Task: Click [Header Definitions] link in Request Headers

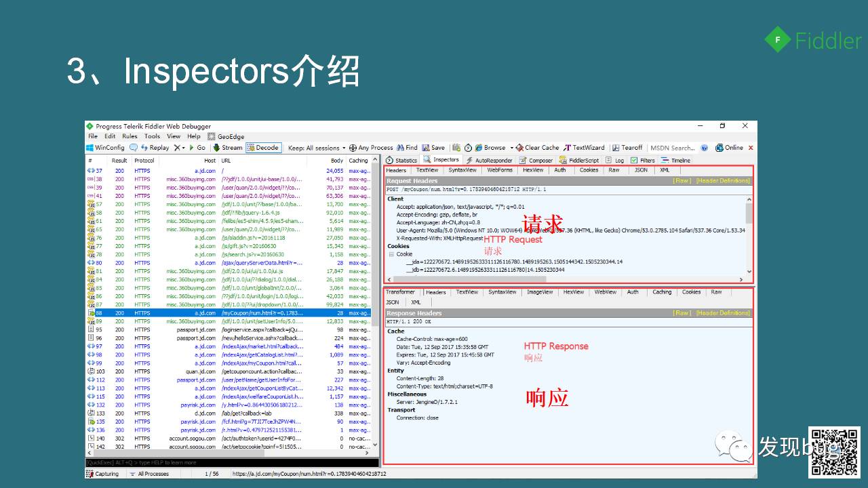Action: pyautogui.click(x=723, y=181)
